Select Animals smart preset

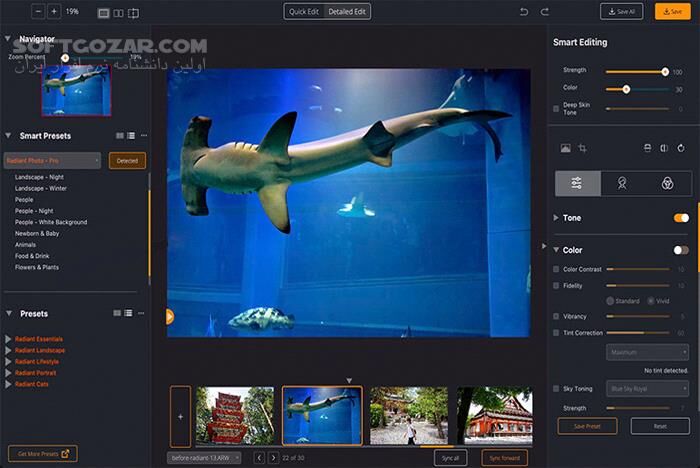(x=25, y=245)
